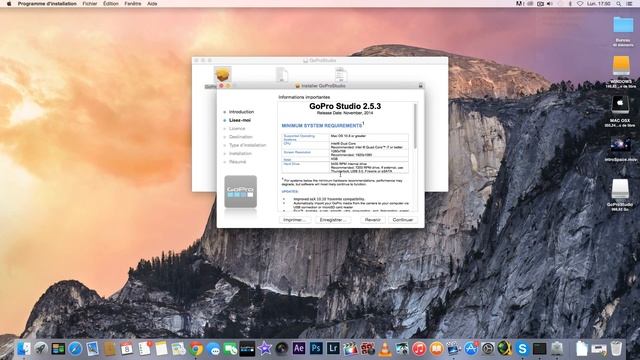
Task: Open iTunes from the dock
Action: (x=419, y=348)
